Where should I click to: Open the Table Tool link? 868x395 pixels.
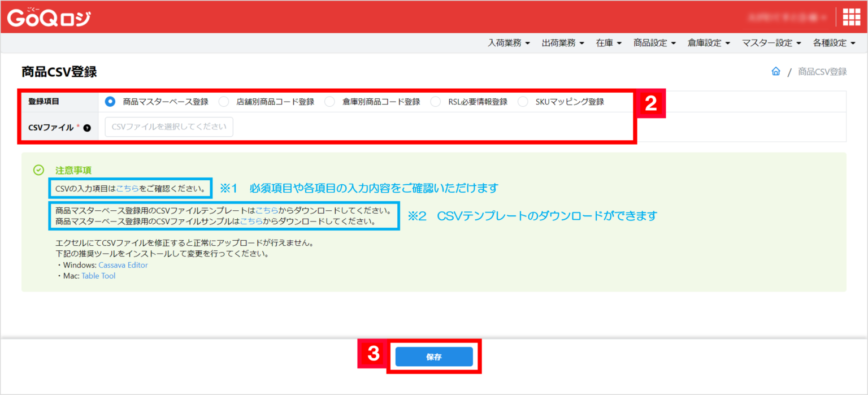(98, 276)
